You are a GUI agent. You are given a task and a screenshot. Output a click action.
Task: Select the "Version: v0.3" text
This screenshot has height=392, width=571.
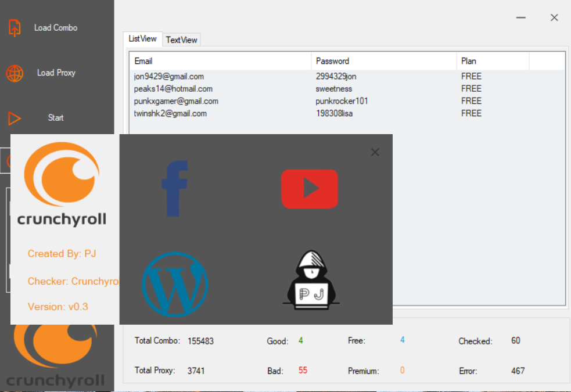pyautogui.click(x=58, y=307)
